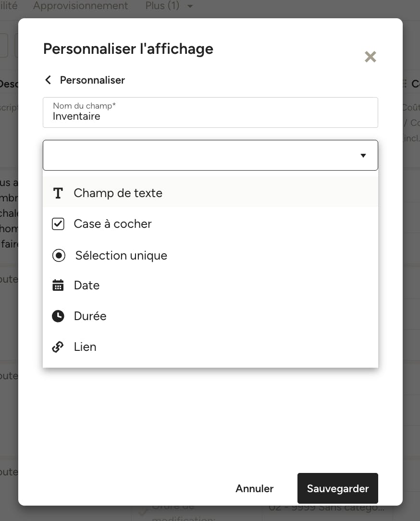Collapse the field type dropdown arrow
The width and height of the screenshot is (420, 521).
tap(363, 156)
